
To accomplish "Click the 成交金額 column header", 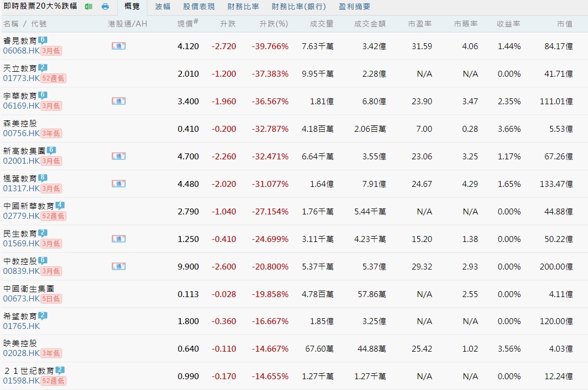I will (370, 24).
